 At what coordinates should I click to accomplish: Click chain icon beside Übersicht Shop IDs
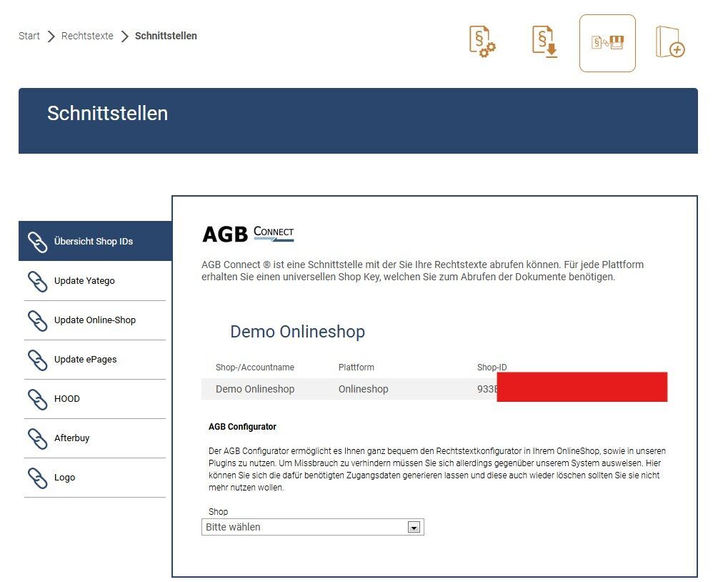(38, 242)
